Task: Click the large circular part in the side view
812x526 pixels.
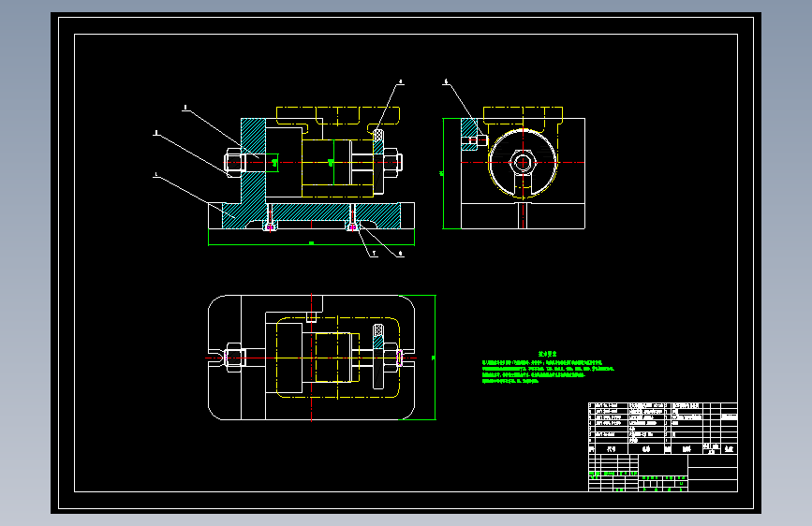Action: [523, 163]
